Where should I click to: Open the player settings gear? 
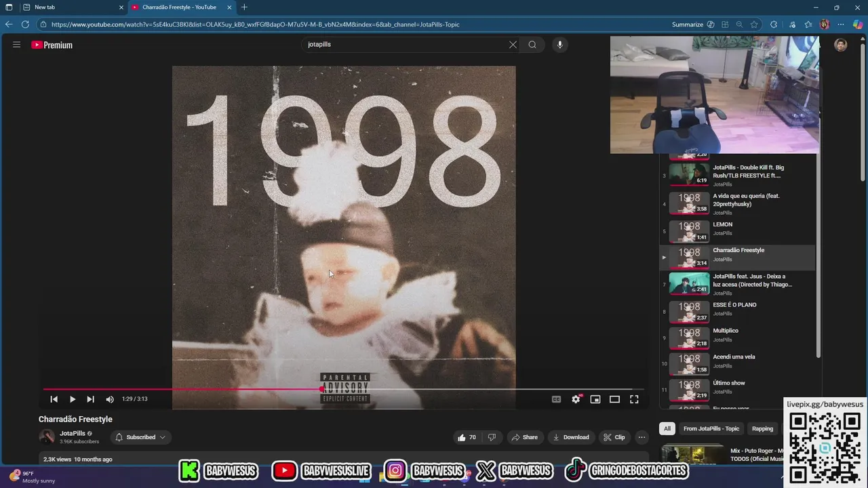[576, 399]
